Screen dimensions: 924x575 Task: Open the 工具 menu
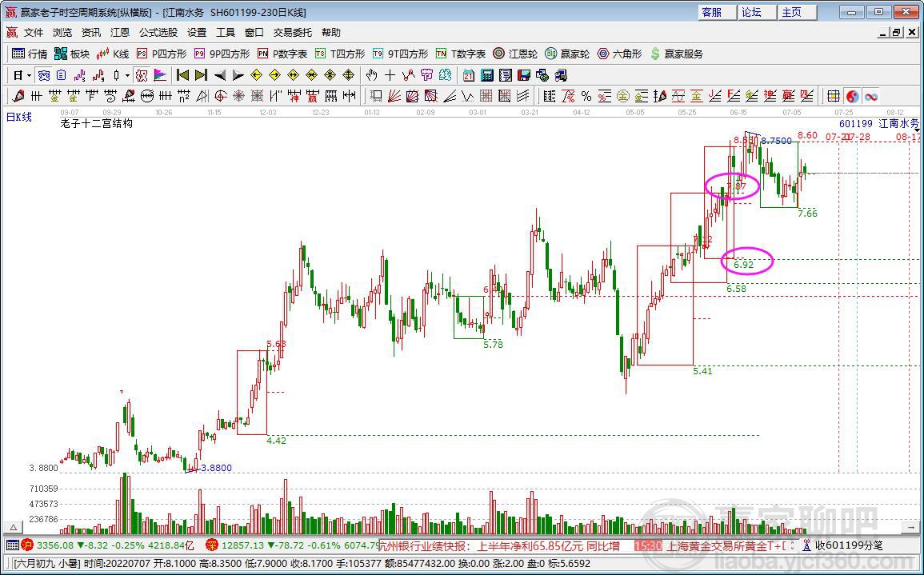pyautogui.click(x=225, y=33)
